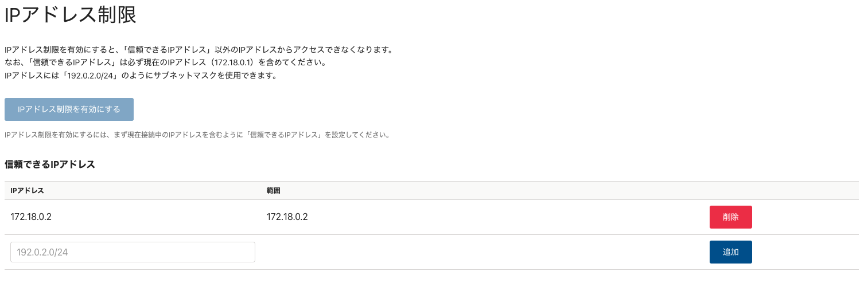Delete the 172.18.0.2 trusted IP entry
This screenshot has width=868, height=287.
tap(730, 217)
